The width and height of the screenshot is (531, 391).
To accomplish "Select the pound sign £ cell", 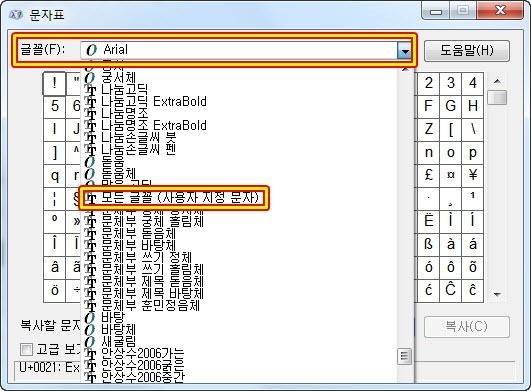I will [x=428, y=176].
